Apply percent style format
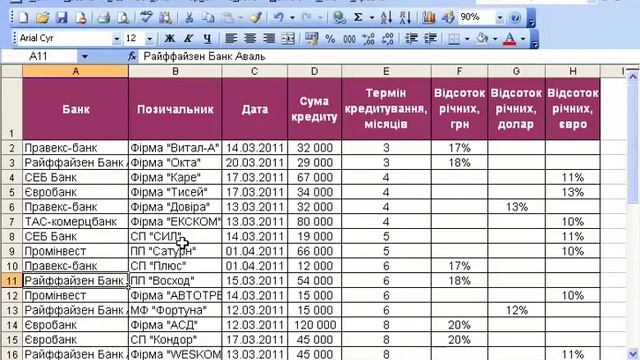 click(330, 39)
